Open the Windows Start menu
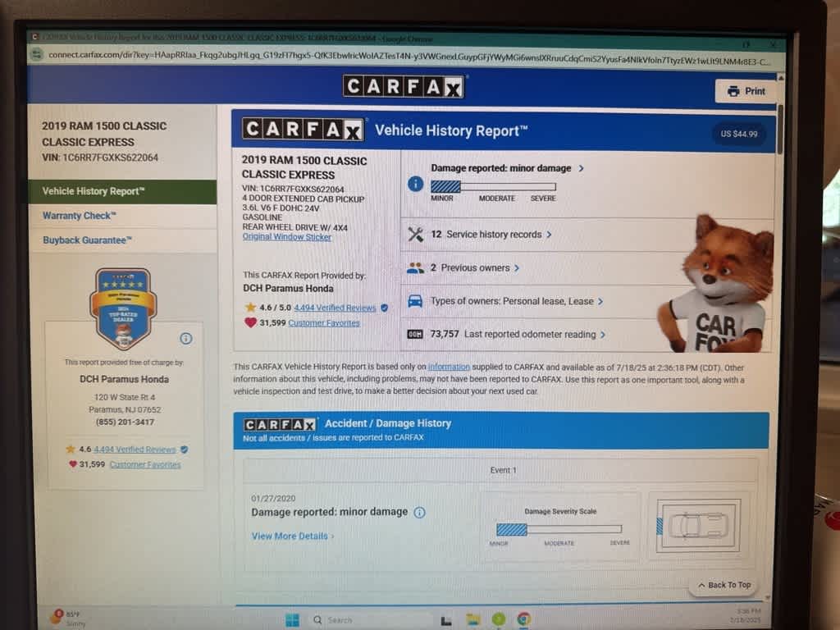The image size is (840, 630). (293, 620)
